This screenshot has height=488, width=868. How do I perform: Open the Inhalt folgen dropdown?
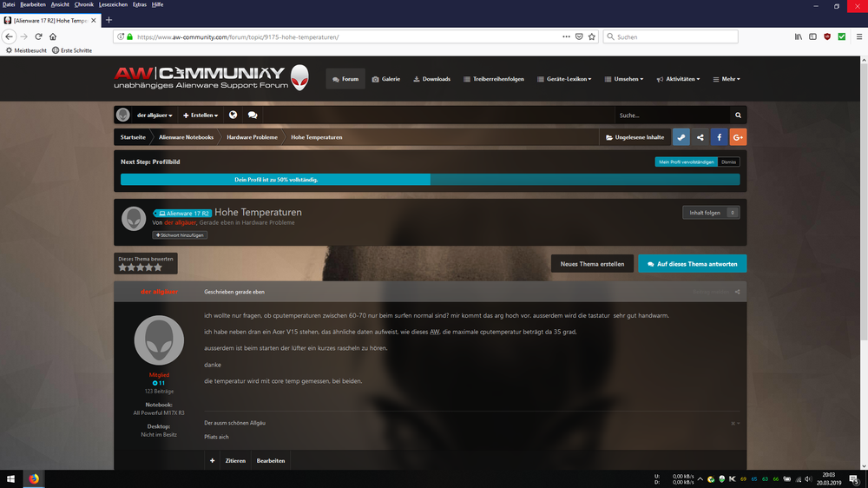pos(711,213)
